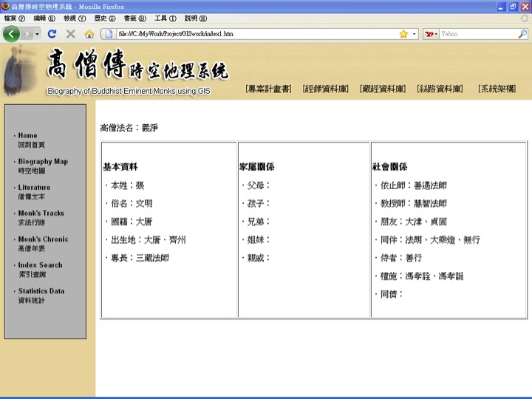This screenshot has height=399, width=532.
Task: Open the [專案計畫書] link
Action: tap(268, 89)
